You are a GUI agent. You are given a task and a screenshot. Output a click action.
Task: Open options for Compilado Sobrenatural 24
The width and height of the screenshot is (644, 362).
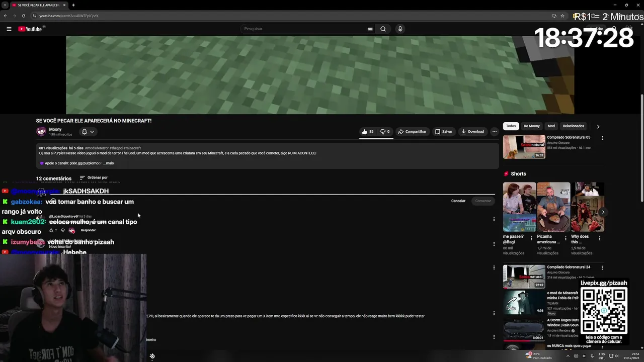[602, 268]
